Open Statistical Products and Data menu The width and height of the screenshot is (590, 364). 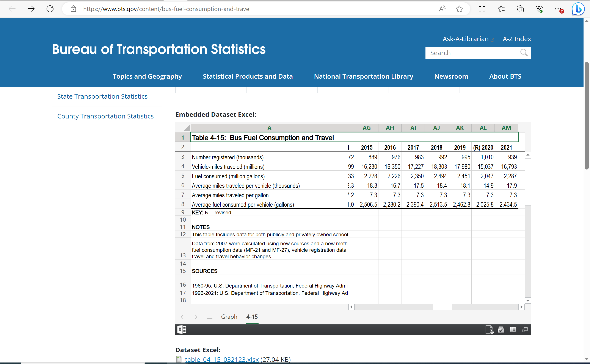248,76
